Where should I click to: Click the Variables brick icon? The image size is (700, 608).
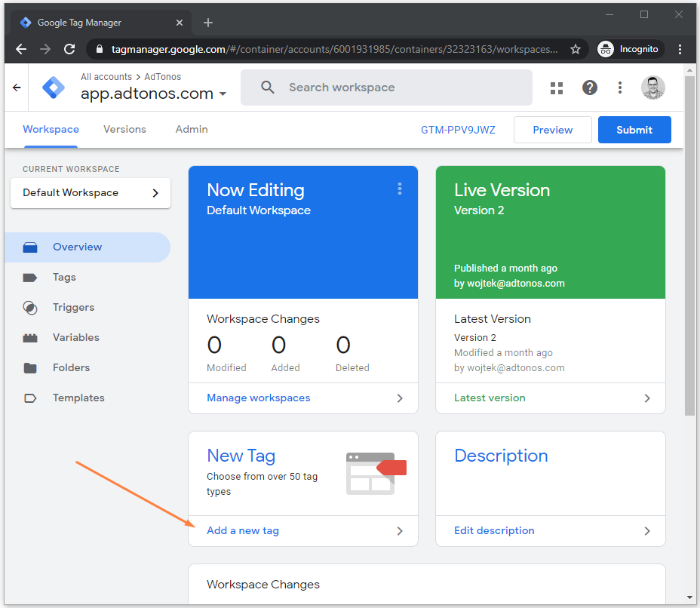coord(30,338)
